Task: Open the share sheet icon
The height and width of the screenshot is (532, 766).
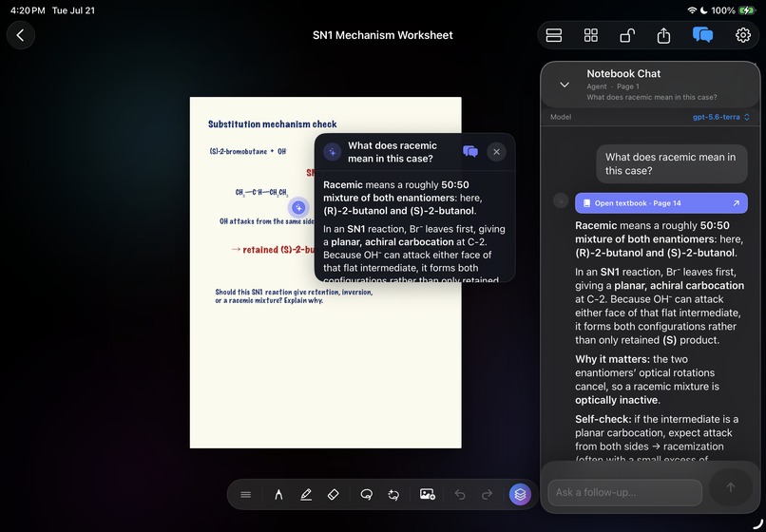Action: point(663,35)
